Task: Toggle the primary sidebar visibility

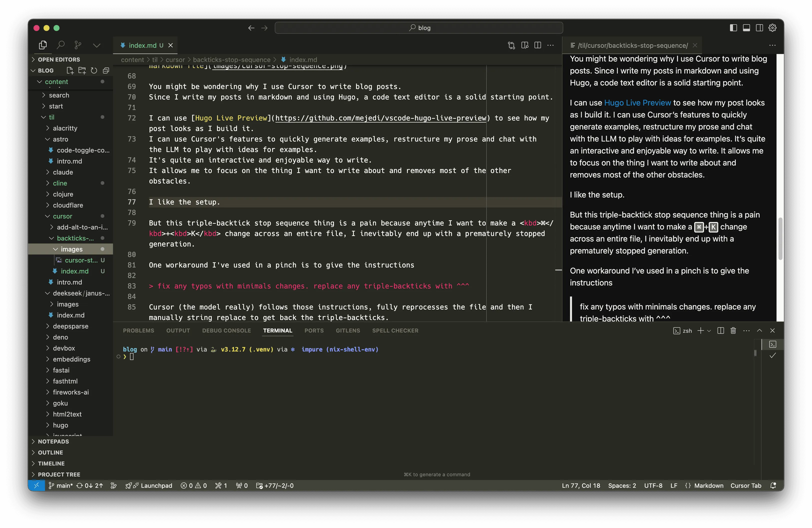Action: point(733,28)
